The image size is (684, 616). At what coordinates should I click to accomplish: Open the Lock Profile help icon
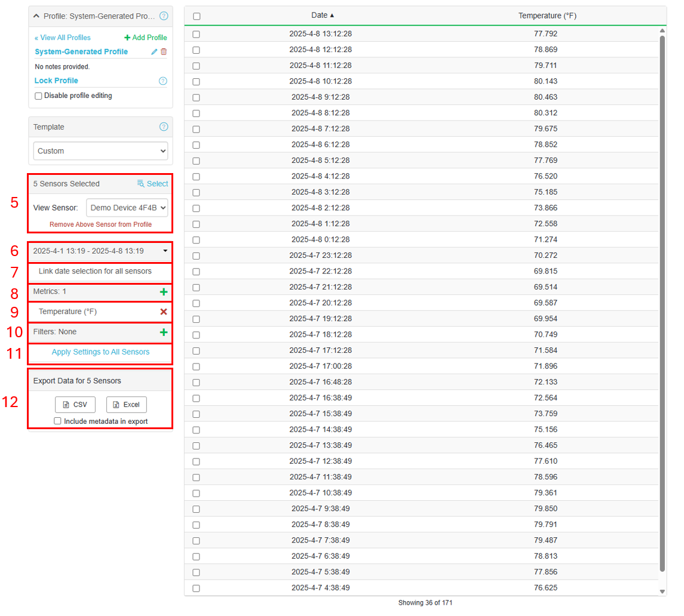(x=163, y=81)
